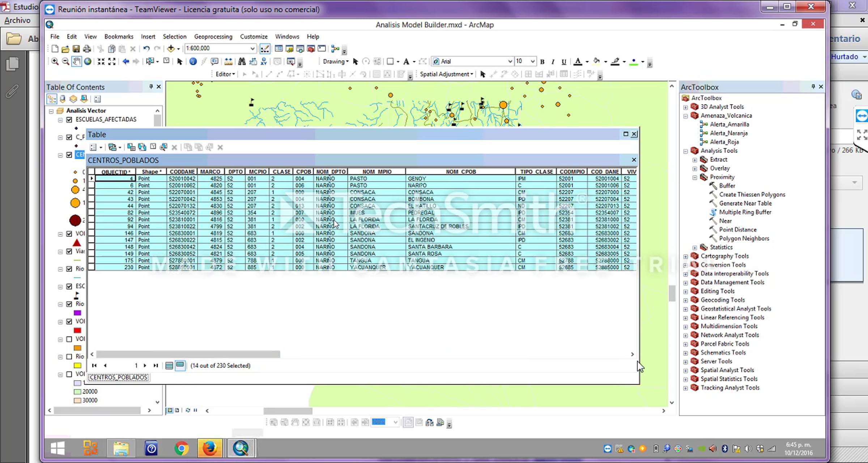Click the NOM_CPOB column header
Image resolution: width=868 pixels, height=463 pixels.
tap(460, 172)
